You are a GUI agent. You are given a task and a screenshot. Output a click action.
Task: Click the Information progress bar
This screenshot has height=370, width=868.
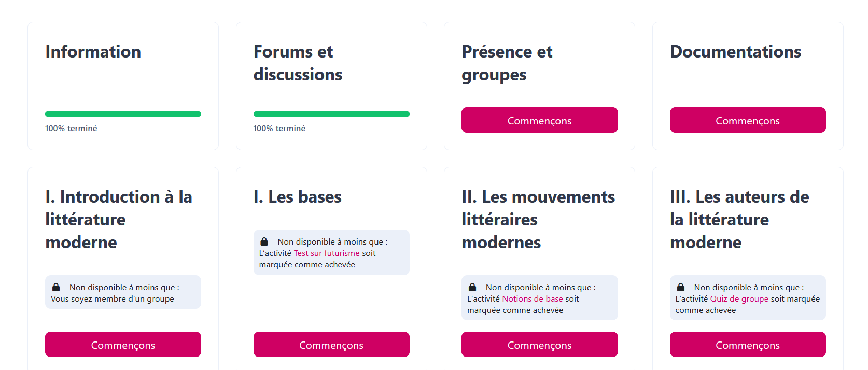(123, 114)
